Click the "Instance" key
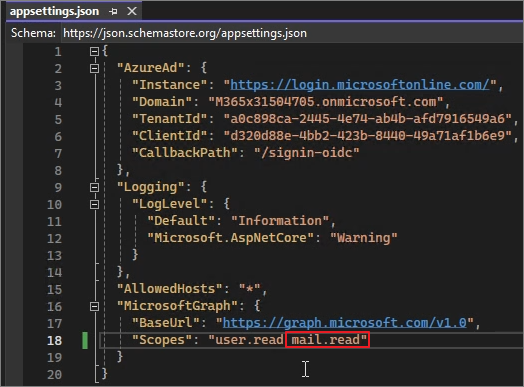Screen dimensions: 524x387 tap(170, 85)
